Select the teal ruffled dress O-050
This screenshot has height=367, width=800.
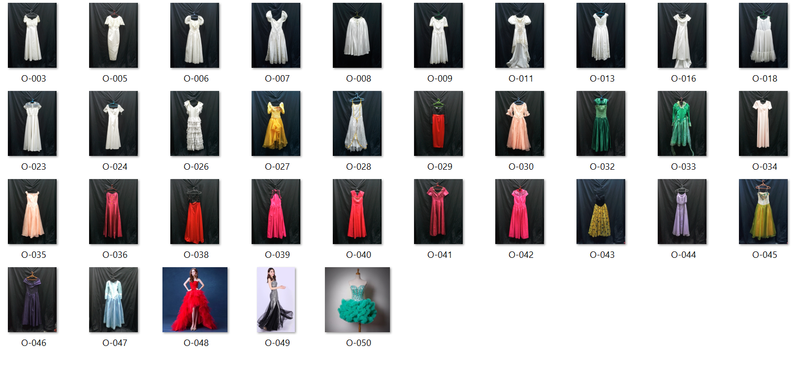[357, 300]
